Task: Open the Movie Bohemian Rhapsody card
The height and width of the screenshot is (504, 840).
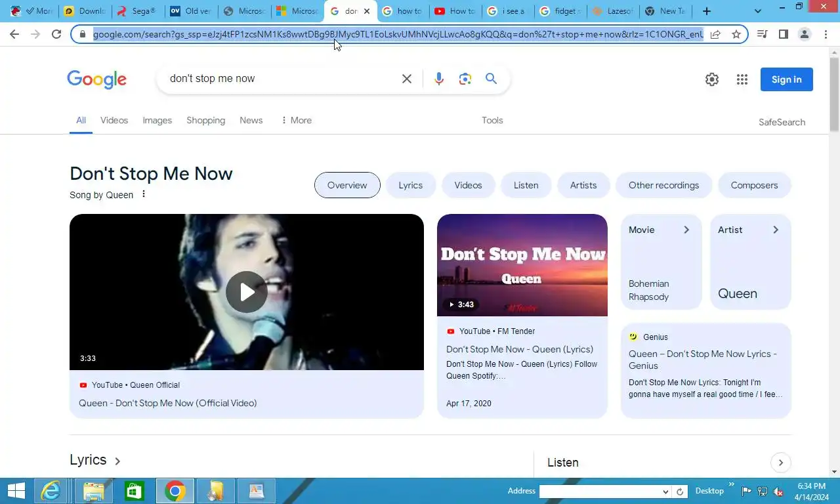Action: coord(661,262)
